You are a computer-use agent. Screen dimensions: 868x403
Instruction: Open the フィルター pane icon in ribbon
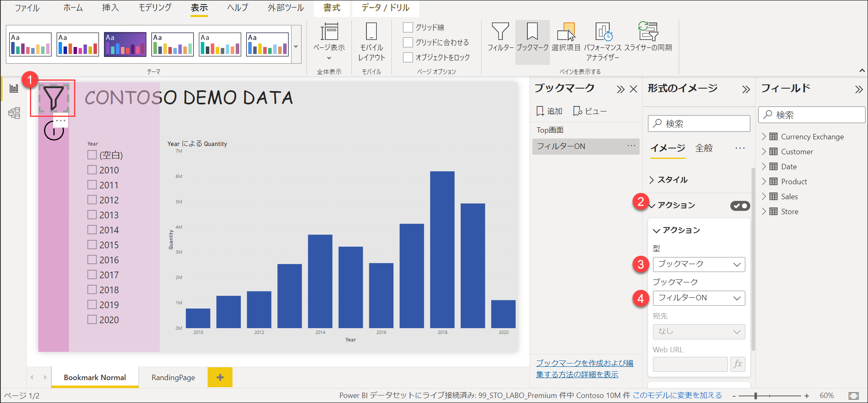pos(500,37)
